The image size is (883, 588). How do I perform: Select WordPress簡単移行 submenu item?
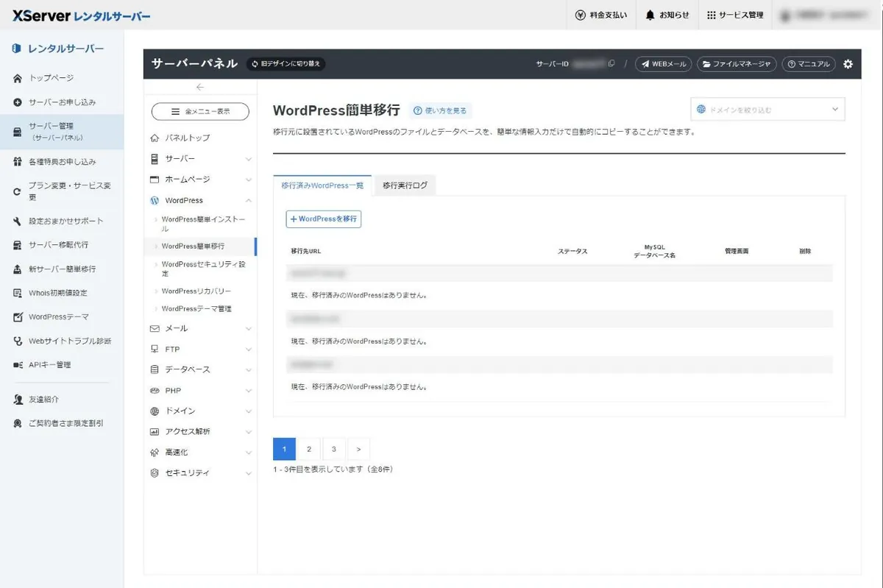[200, 247]
